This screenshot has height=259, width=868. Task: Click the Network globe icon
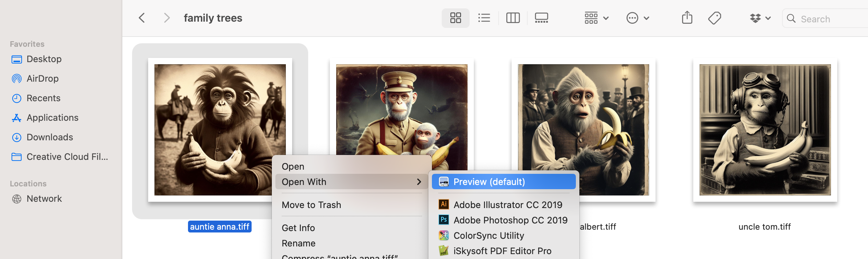tap(16, 199)
